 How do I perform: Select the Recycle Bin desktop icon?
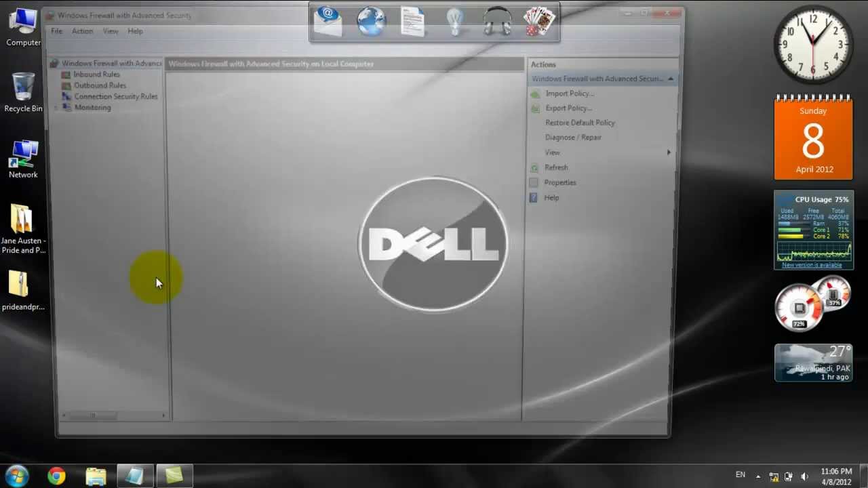[23, 93]
